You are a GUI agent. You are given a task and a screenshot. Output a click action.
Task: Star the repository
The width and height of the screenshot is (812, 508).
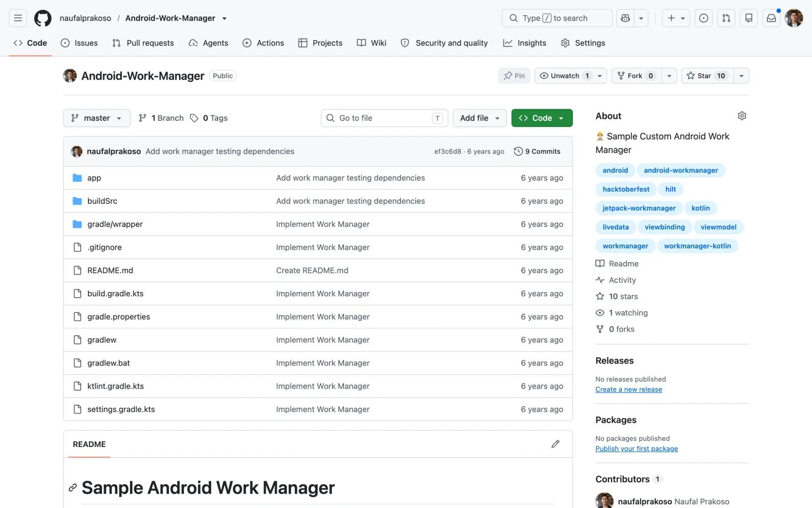(707, 76)
